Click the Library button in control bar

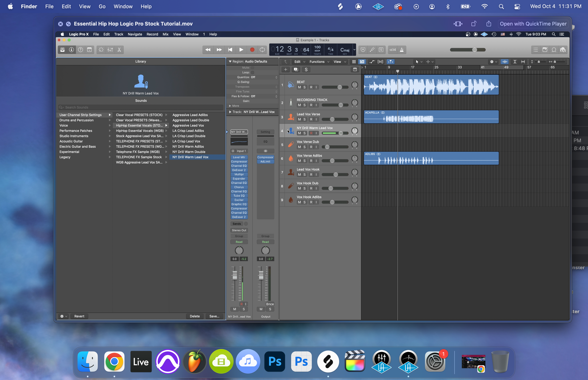coord(62,50)
